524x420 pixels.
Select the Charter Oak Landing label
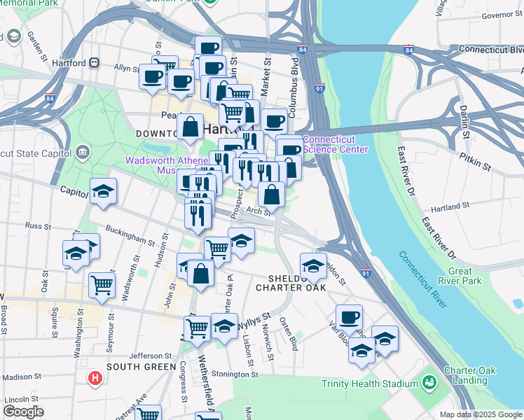(x=469, y=376)
